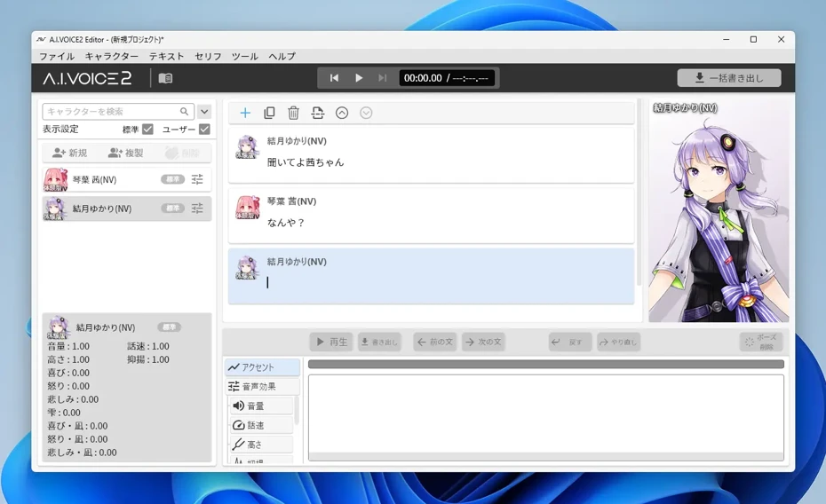Image resolution: width=826 pixels, height=504 pixels.
Task: Click the やり直し redo button
Action: pyautogui.click(x=618, y=342)
